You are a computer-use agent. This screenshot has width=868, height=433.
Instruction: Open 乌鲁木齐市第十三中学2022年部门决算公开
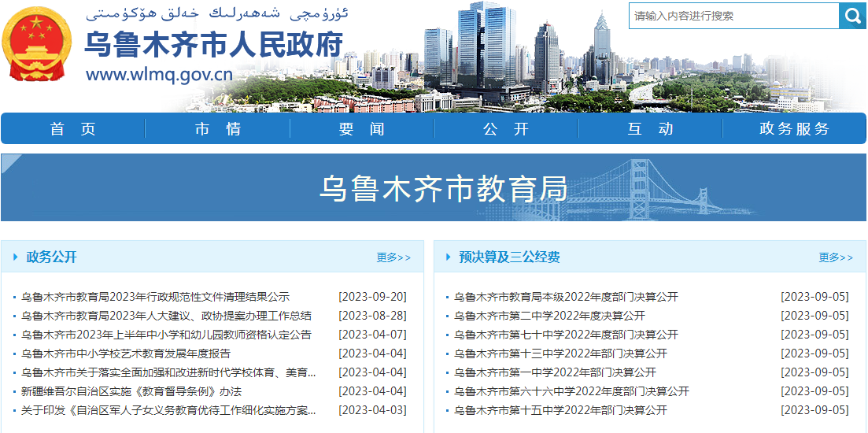(x=560, y=353)
